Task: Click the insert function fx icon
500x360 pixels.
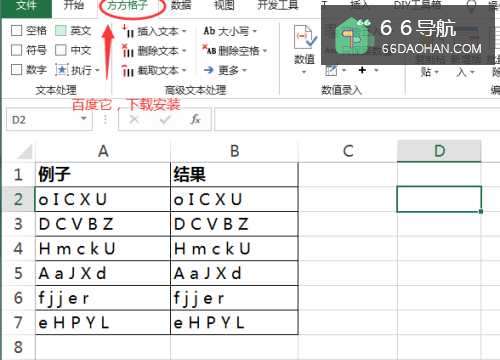Action: coord(195,119)
